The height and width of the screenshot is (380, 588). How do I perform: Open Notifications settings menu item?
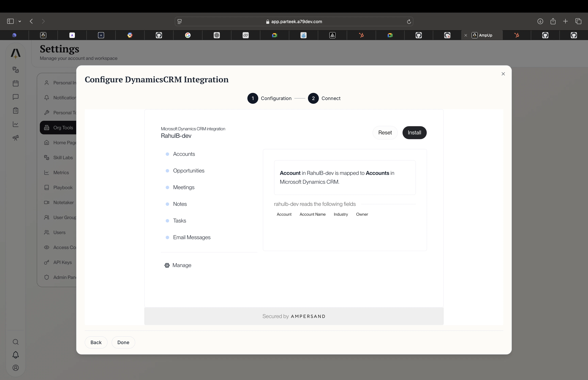pyautogui.click(x=58, y=98)
